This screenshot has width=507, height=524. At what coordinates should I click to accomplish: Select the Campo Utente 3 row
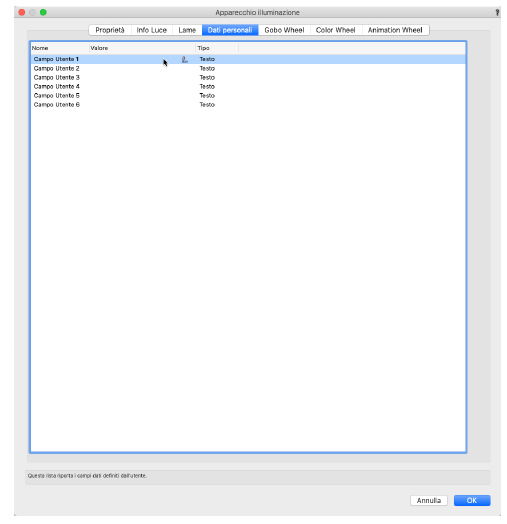pos(248,78)
